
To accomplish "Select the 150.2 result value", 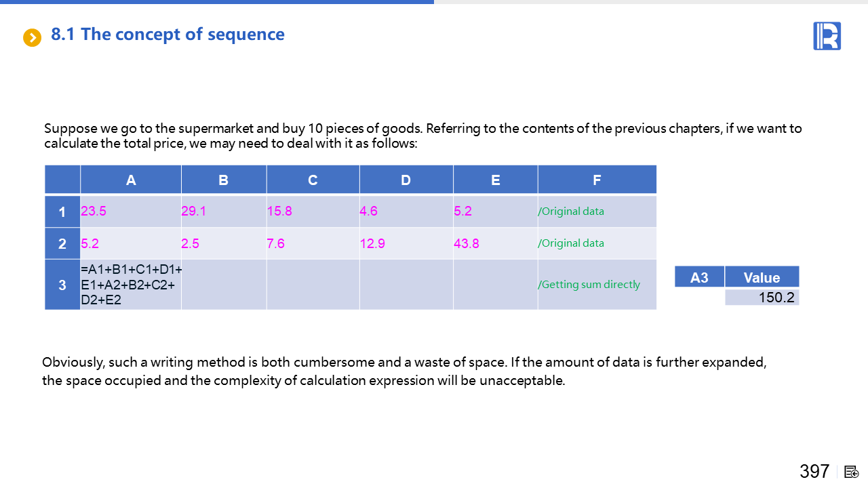I will pos(776,297).
